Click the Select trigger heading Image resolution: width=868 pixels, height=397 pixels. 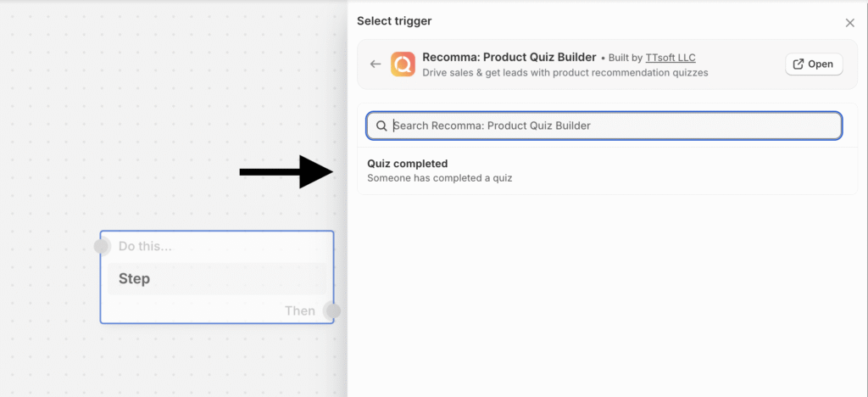pos(394,21)
